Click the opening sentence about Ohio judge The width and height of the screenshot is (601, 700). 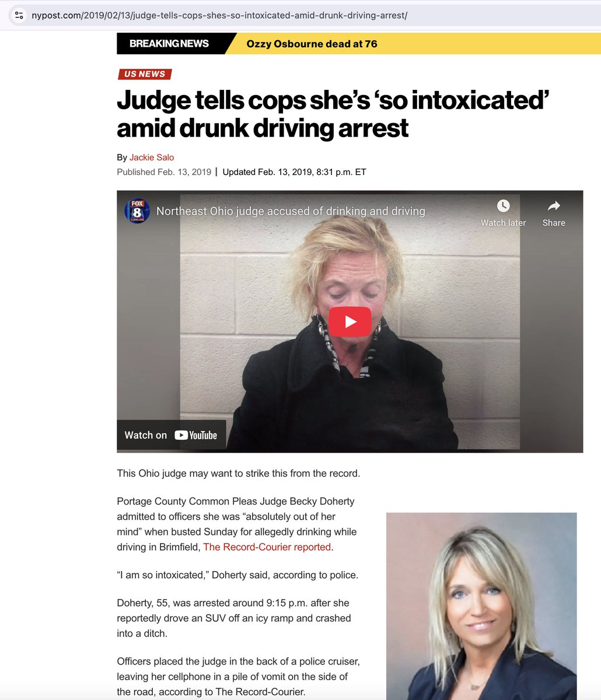[x=239, y=473]
